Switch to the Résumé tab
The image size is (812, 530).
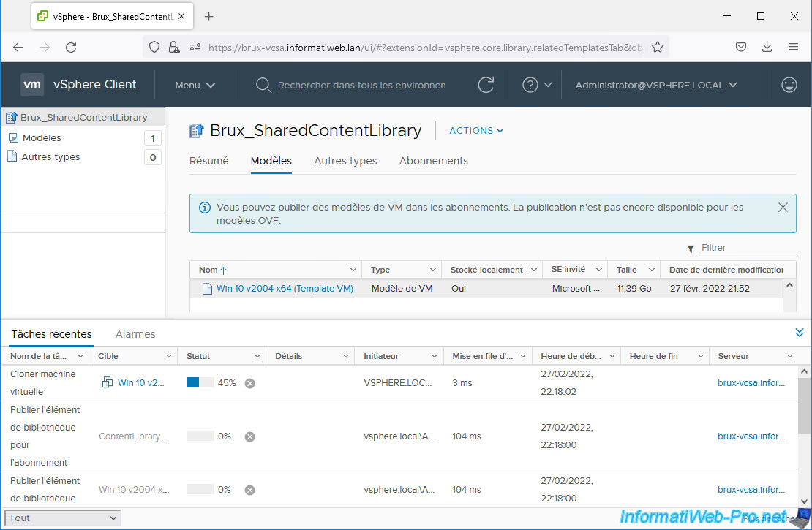pos(208,161)
